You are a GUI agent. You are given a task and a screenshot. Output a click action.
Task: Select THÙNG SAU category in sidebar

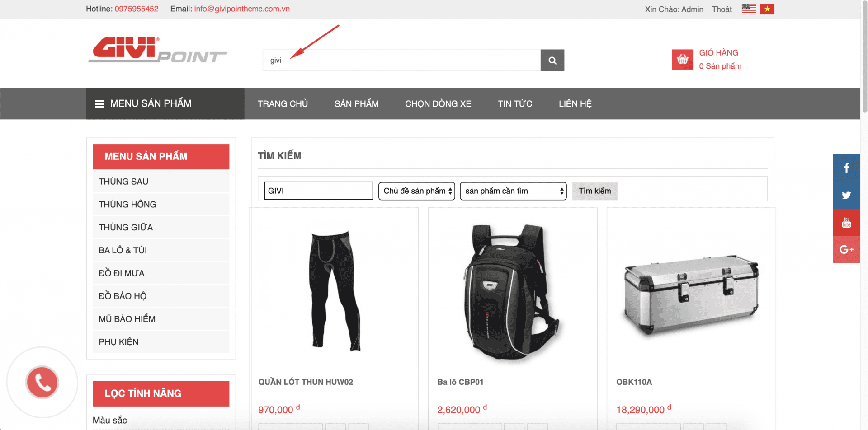point(161,182)
